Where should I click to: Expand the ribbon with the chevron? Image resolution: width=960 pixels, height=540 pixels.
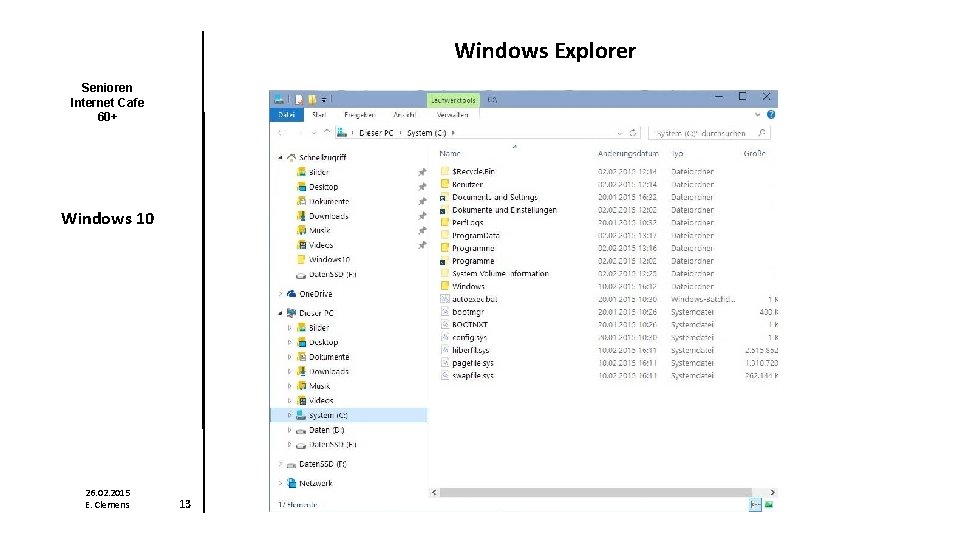(x=757, y=114)
